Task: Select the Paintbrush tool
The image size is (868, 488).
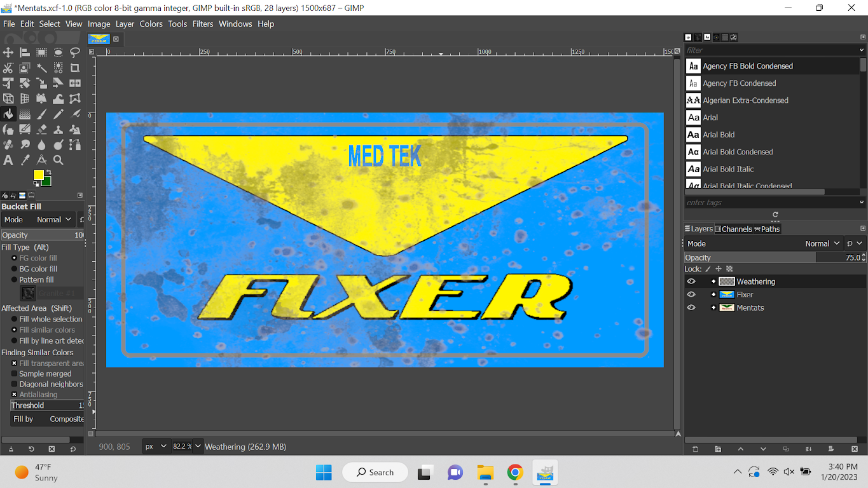Action: 41,114
